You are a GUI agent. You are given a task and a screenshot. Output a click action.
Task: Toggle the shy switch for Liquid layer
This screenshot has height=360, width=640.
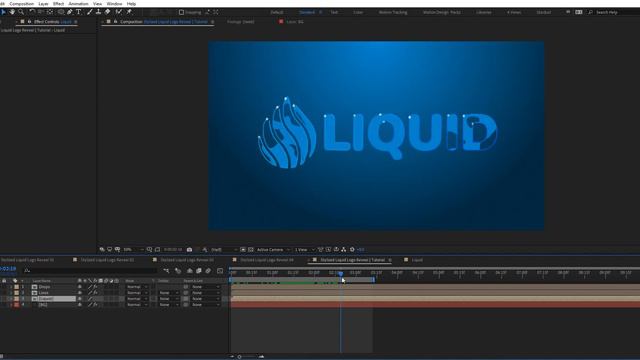coord(80,299)
